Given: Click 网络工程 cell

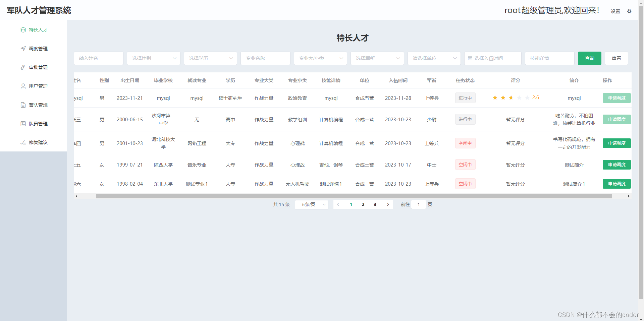Looking at the screenshot, I should pyautogui.click(x=197, y=143).
